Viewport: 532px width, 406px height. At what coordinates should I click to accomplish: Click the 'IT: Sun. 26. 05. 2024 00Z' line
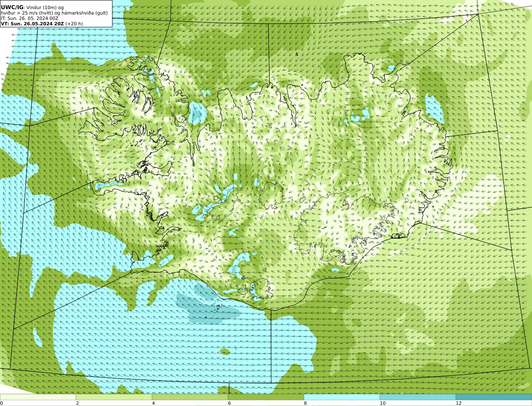pos(30,18)
